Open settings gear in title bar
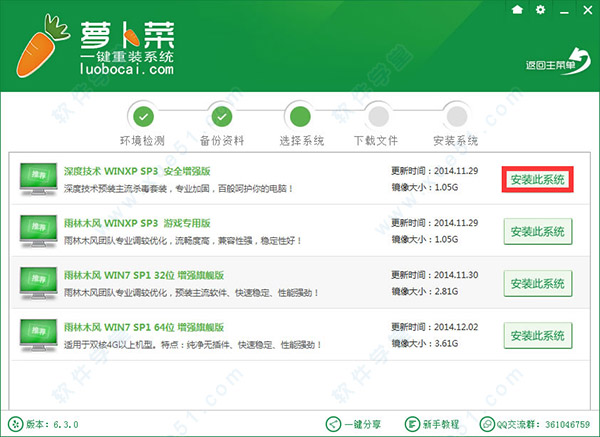Viewport: 600px width, 437px height. tap(540, 10)
